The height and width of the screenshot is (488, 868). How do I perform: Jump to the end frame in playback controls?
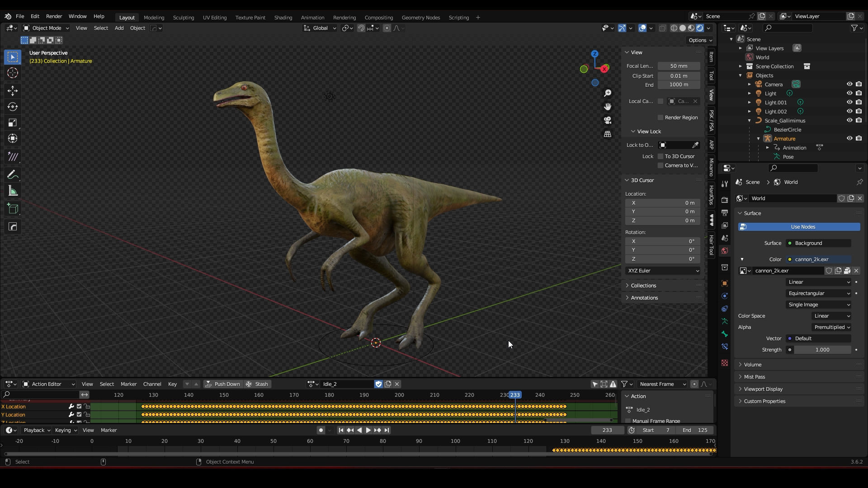click(387, 430)
